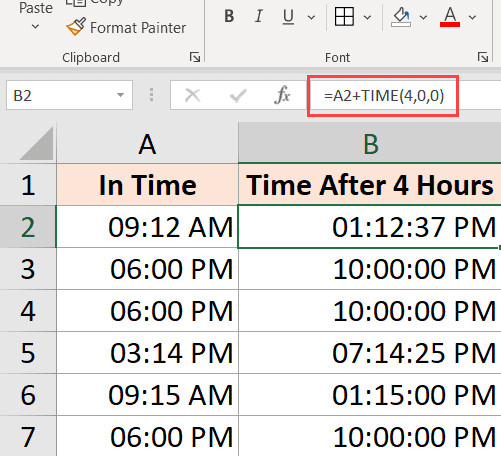
Task: Open Insert Function with the fx icon
Action: [x=283, y=95]
